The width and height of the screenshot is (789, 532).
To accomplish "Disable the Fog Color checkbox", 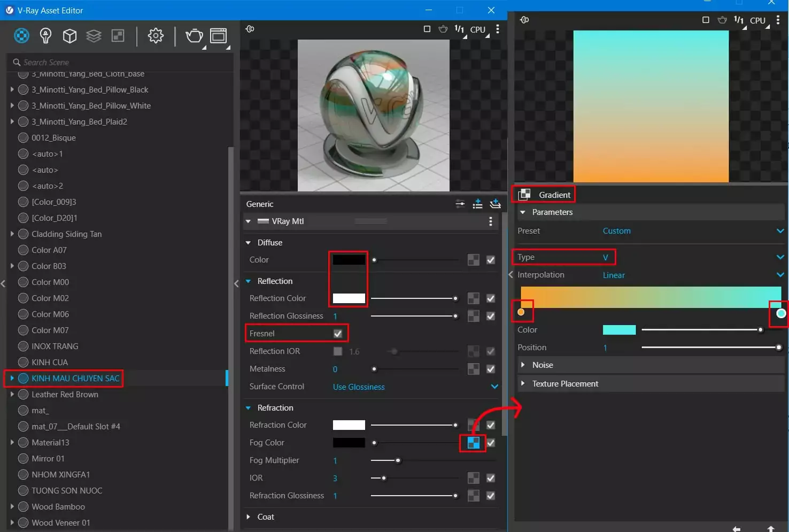I will tap(490, 443).
